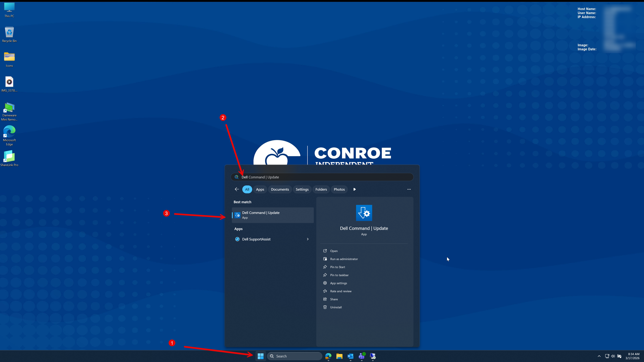Switch to the Settings filter tab
Image resolution: width=644 pixels, height=362 pixels.
[302, 189]
